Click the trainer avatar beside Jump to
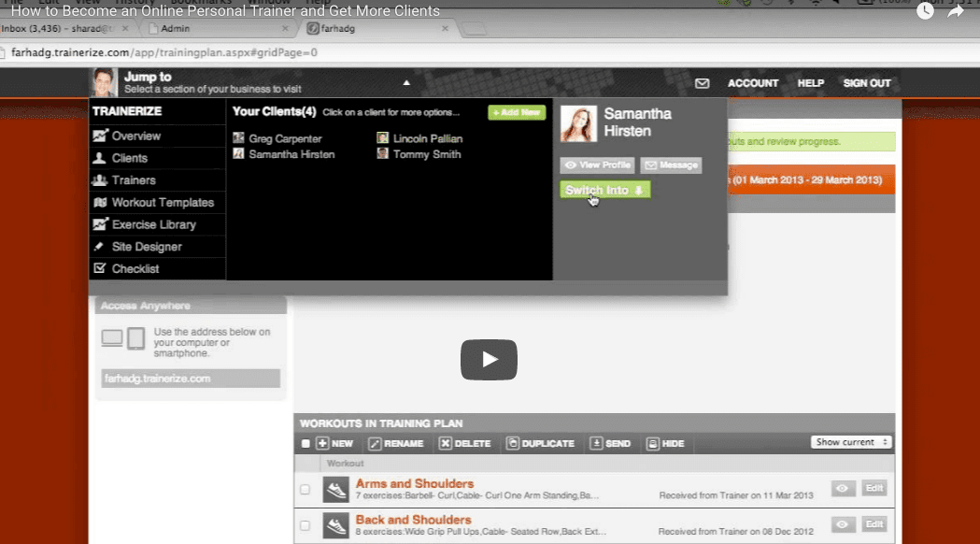This screenshot has height=544, width=980. (x=105, y=82)
